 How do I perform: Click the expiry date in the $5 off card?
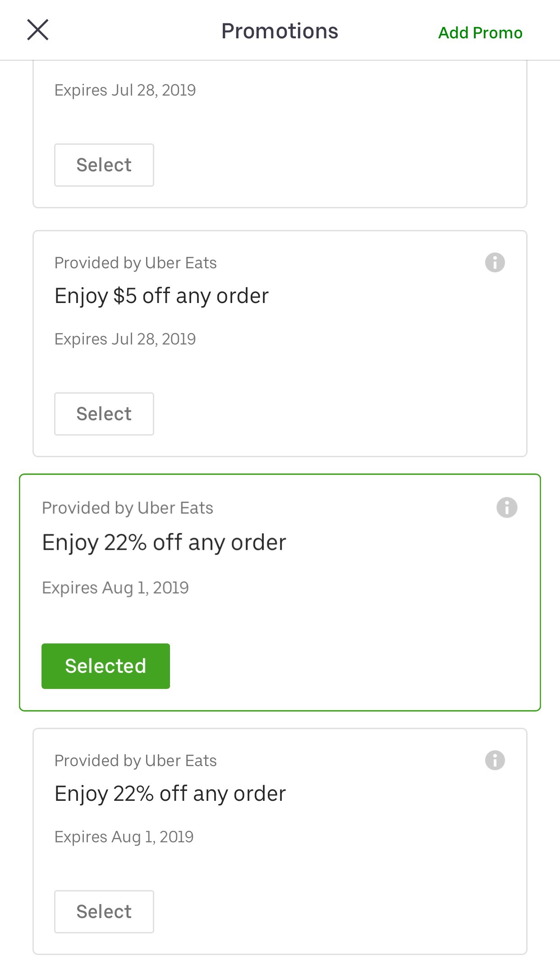click(x=125, y=339)
